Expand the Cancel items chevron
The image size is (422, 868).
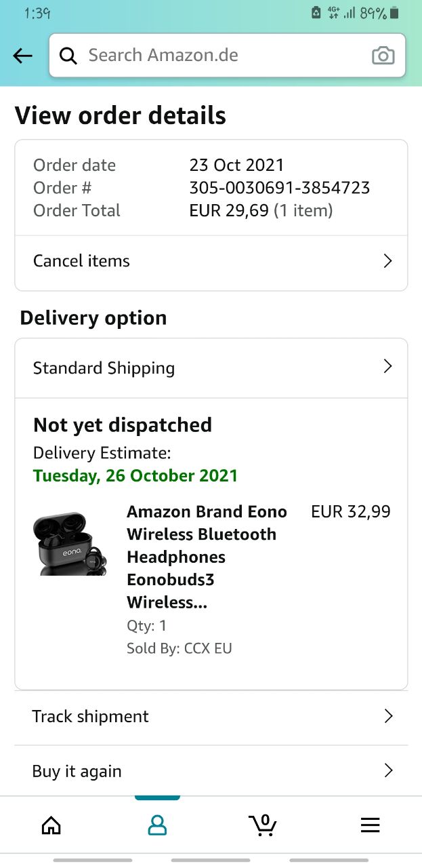[387, 261]
